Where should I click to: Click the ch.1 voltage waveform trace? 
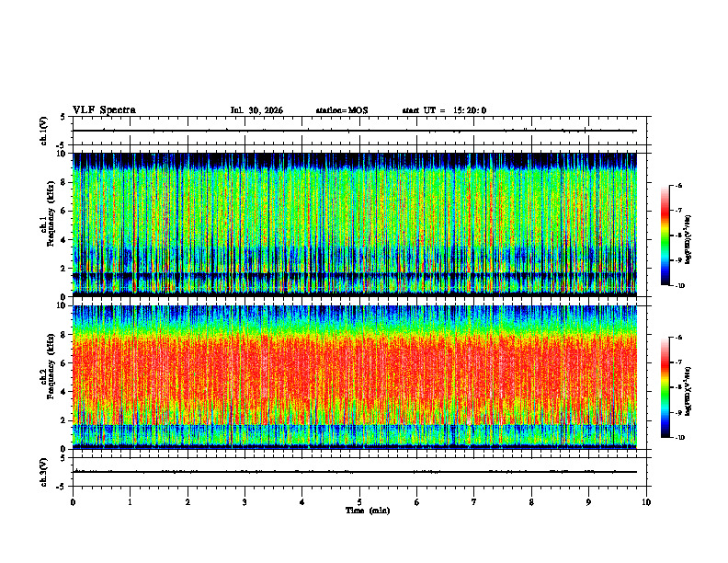[355, 131]
